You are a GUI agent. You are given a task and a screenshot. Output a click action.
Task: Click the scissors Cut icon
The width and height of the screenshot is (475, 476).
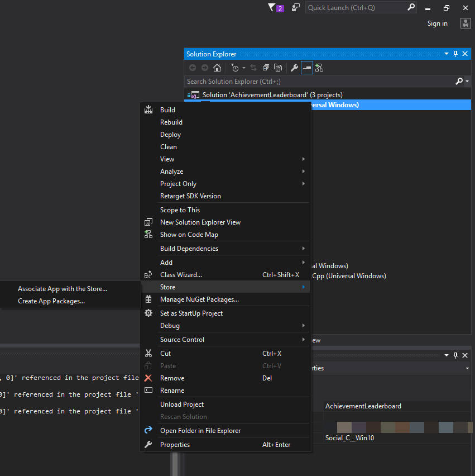[x=148, y=353]
